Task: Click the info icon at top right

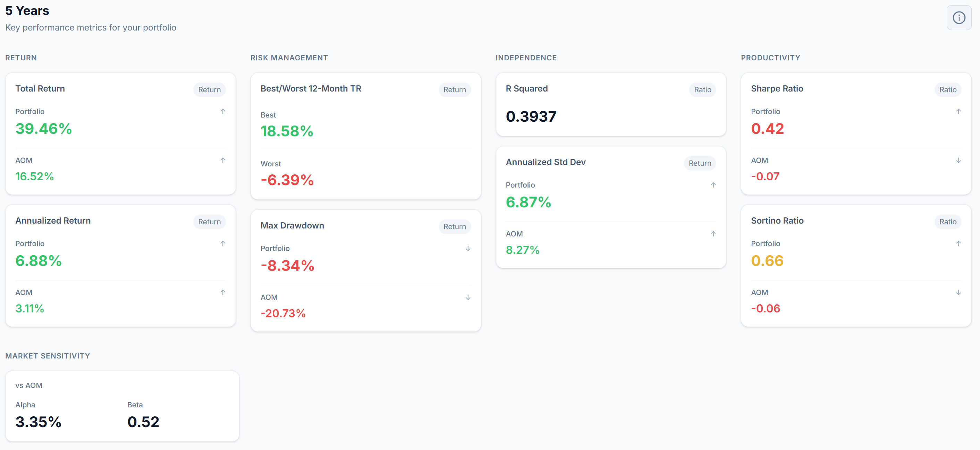Action: pyautogui.click(x=958, y=17)
